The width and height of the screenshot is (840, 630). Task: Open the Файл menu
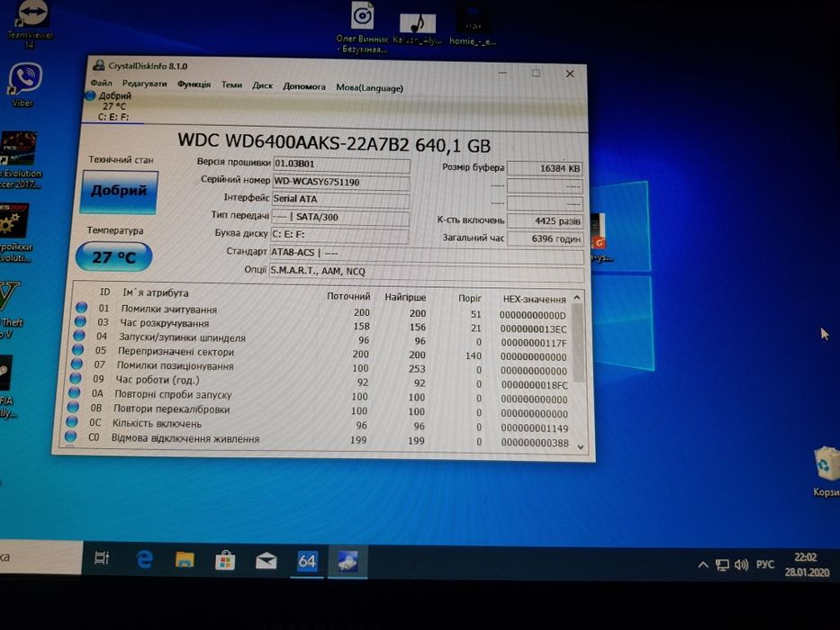point(101,83)
